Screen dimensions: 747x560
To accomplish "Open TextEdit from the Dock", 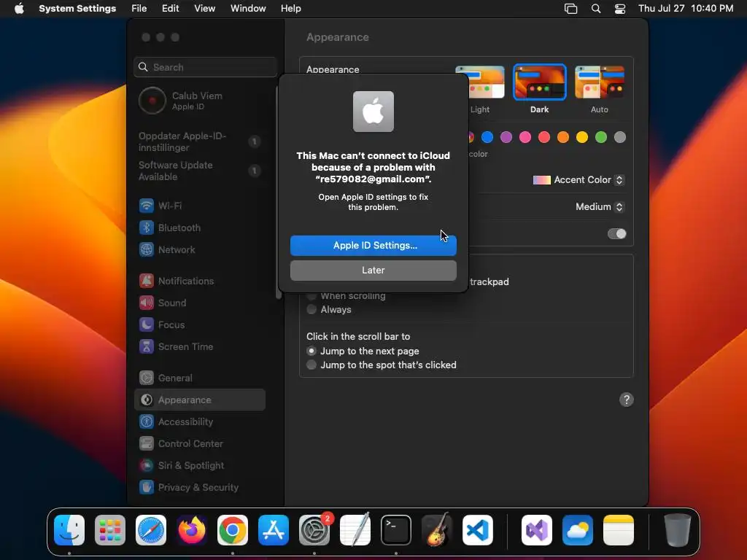I will click(355, 530).
